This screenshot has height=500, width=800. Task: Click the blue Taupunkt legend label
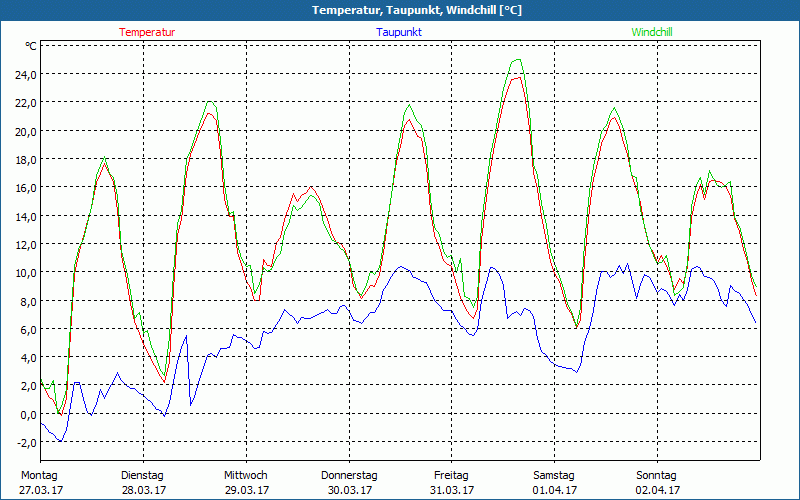(x=399, y=32)
